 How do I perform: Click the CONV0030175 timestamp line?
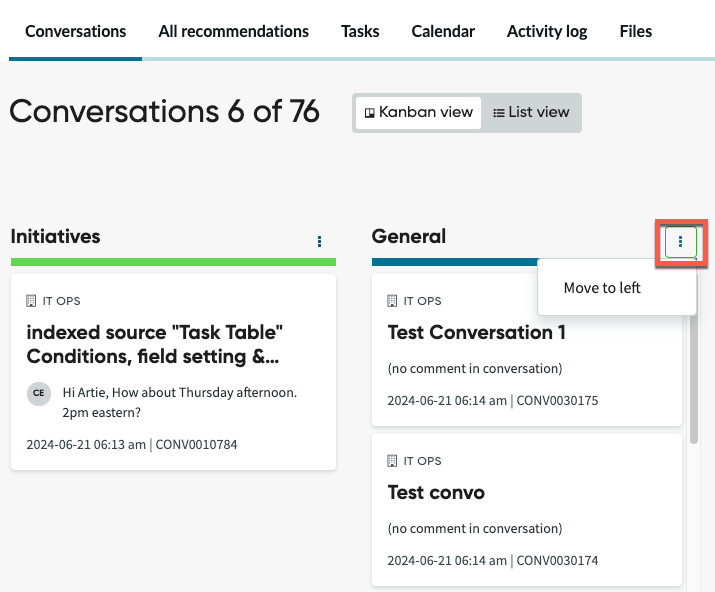coord(492,400)
